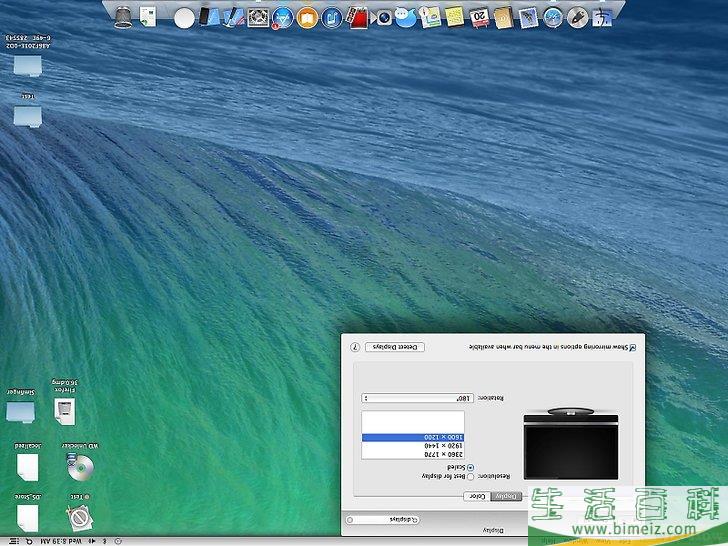The image size is (728, 546).
Task: Click the Bluetooth icon in menu bar
Action: [x=104, y=541]
